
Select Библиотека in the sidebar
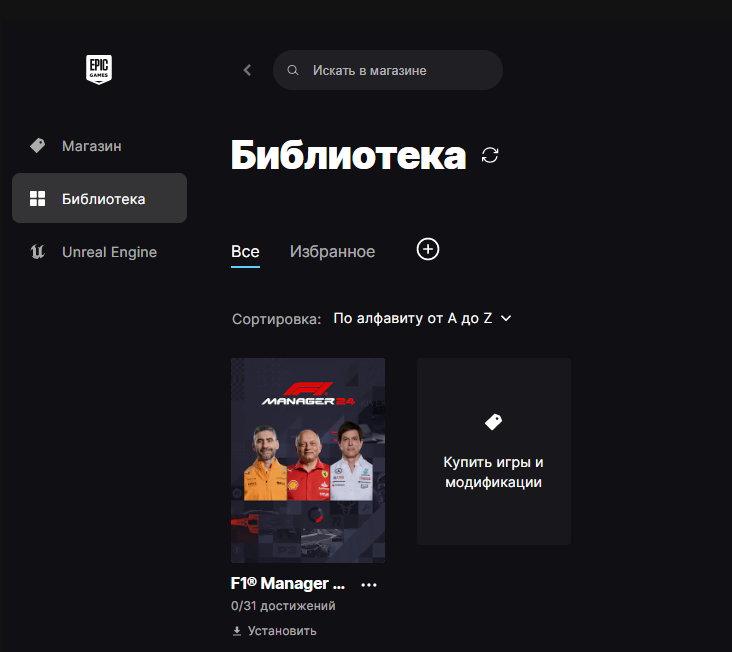click(x=99, y=198)
